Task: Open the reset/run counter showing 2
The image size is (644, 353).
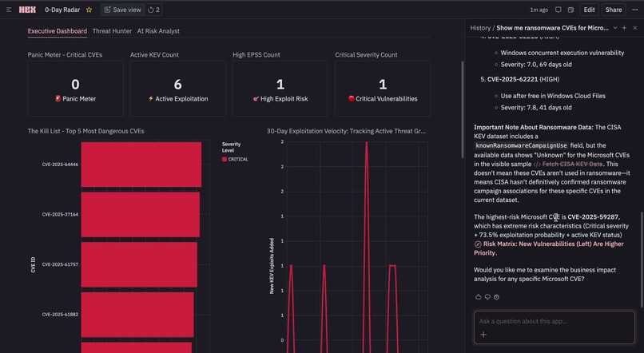Action: coord(153,10)
